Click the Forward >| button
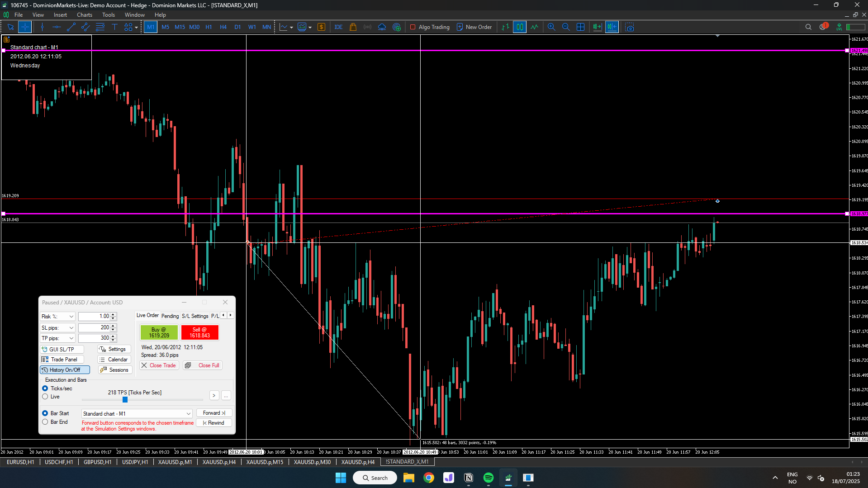 click(x=214, y=413)
